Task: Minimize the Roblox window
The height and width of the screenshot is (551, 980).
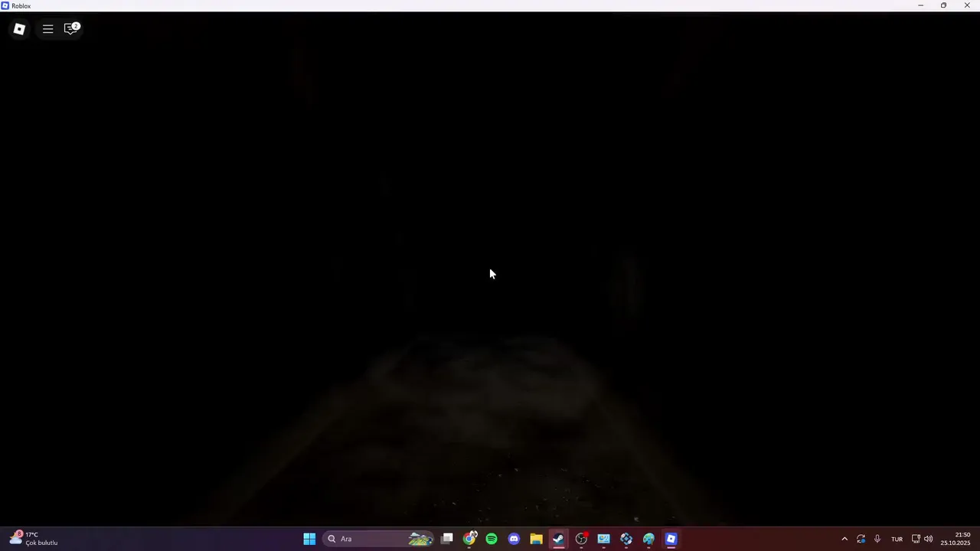Action: pyautogui.click(x=920, y=5)
